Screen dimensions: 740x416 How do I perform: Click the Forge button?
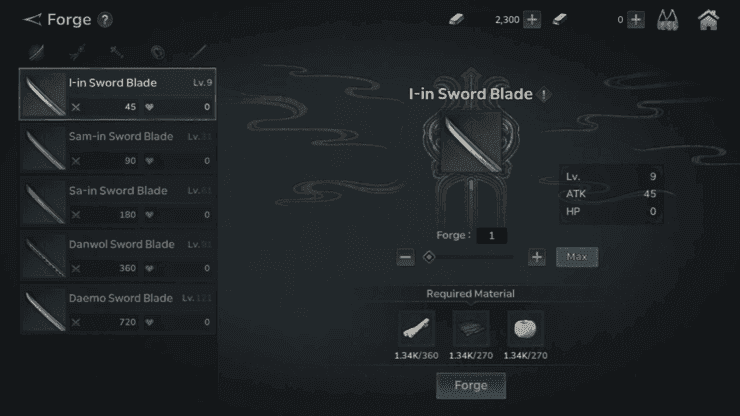tap(471, 385)
